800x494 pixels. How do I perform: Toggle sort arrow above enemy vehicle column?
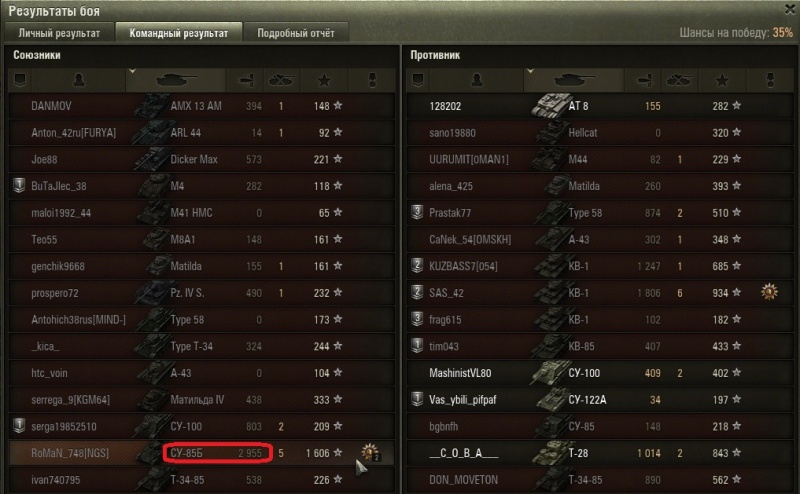[530, 71]
